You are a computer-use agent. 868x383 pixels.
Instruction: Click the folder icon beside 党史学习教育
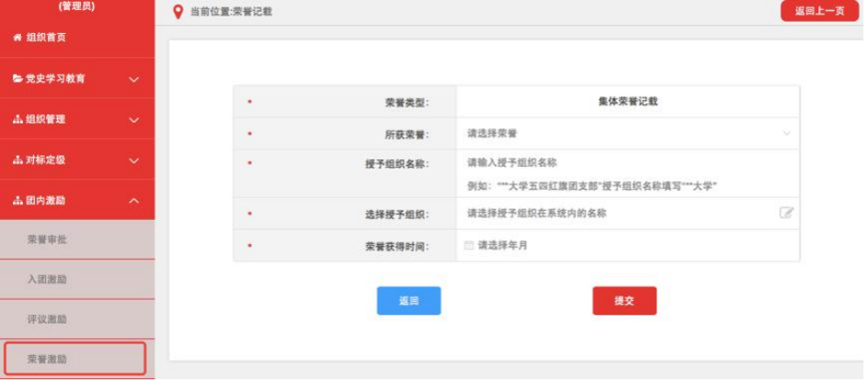[17, 79]
